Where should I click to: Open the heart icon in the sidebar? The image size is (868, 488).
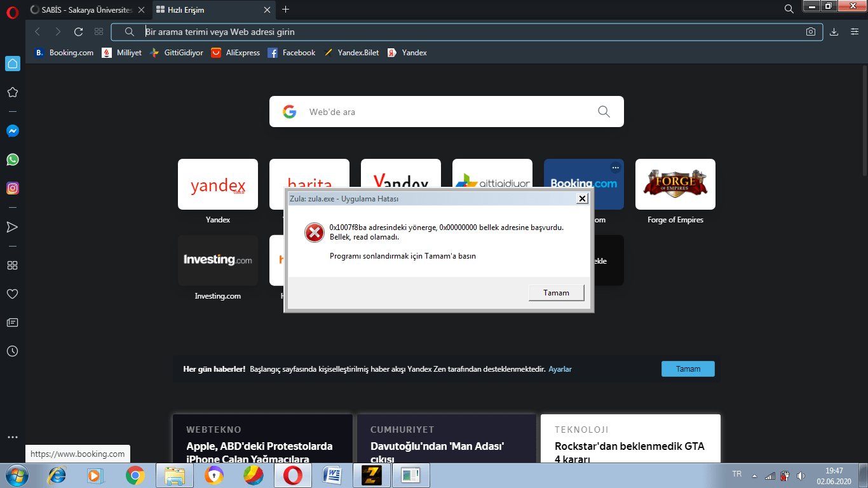pyautogui.click(x=12, y=294)
